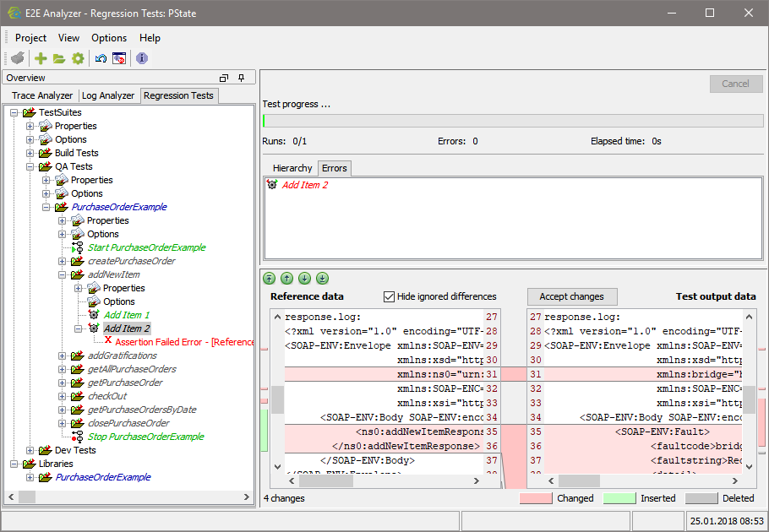Click the info toolbar icon
Image resolution: width=769 pixels, height=532 pixels.
(140, 58)
